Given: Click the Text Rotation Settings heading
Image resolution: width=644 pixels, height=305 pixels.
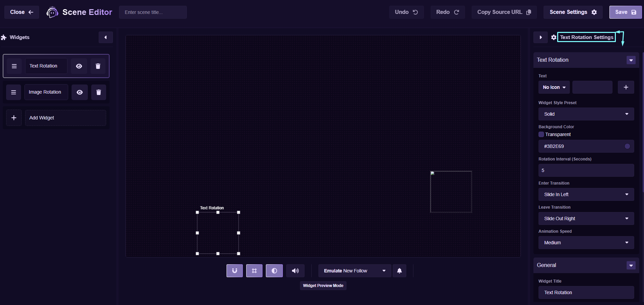Looking at the screenshot, I should point(587,37).
